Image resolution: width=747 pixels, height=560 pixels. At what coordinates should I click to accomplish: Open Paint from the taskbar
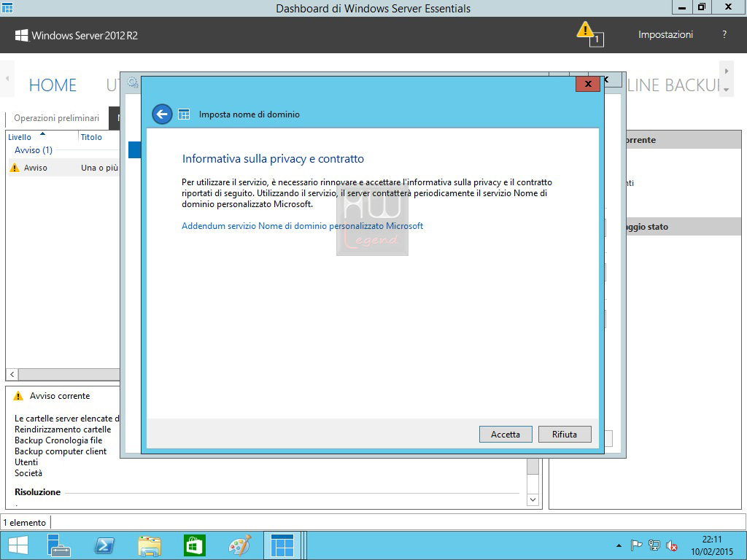click(239, 545)
